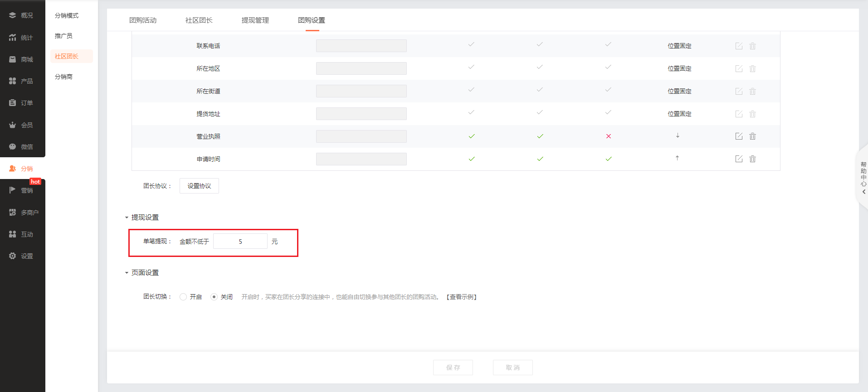Collapse the 页面设置 section
The height and width of the screenshot is (392, 868).
coord(127,273)
